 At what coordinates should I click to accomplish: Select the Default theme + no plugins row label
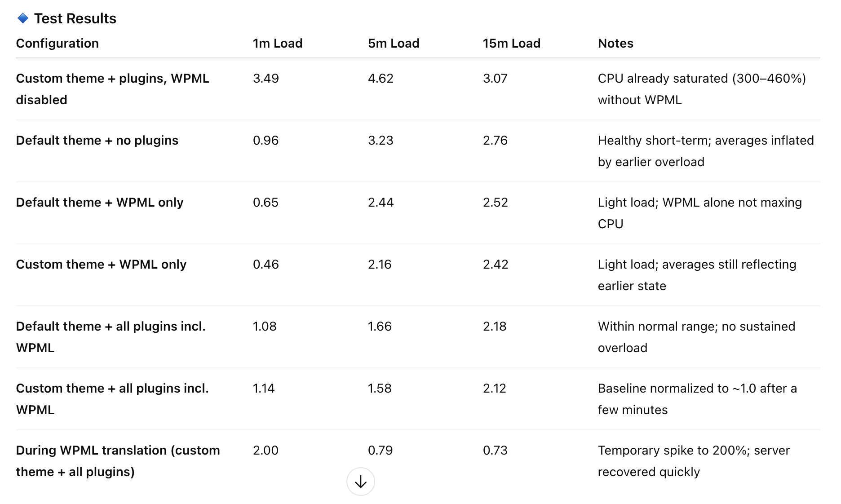[97, 140]
